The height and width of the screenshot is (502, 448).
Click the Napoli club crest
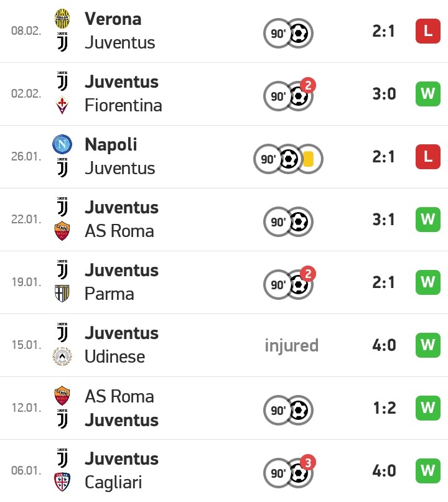click(62, 144)
